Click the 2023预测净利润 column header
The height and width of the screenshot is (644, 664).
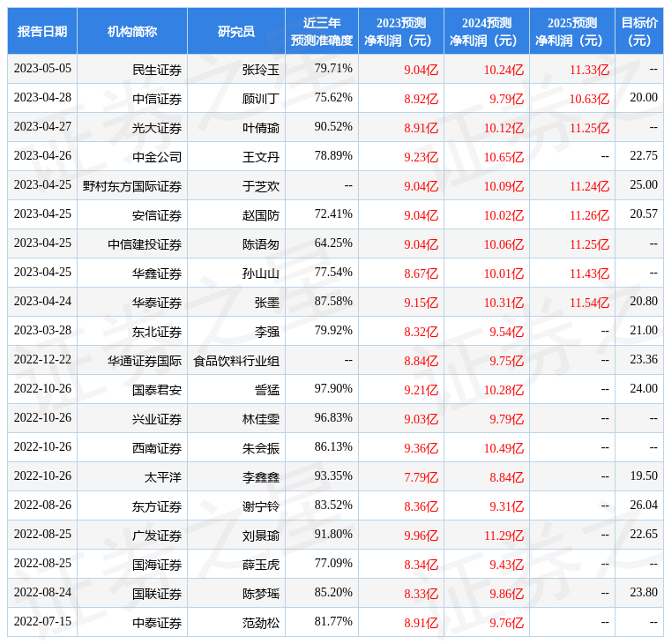[401, 31]
